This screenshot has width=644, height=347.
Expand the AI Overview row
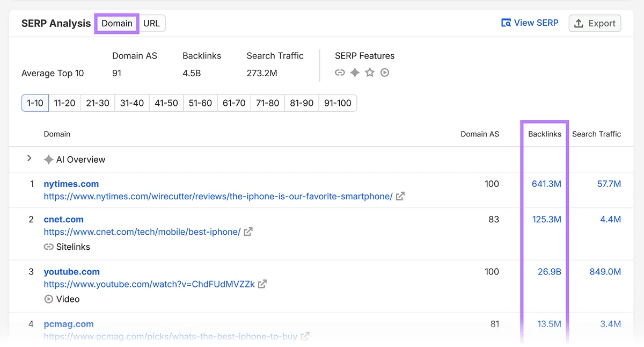pos(30,158)
